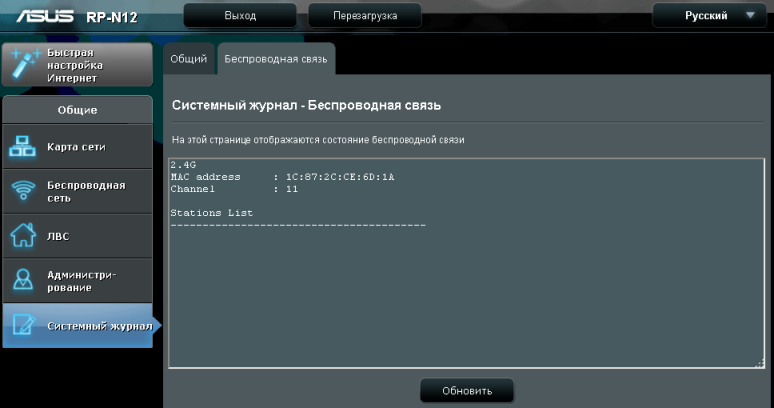Click the house icon next to ЛВС
The height and width of the screenshot is (408, 774).
point(23,235)
